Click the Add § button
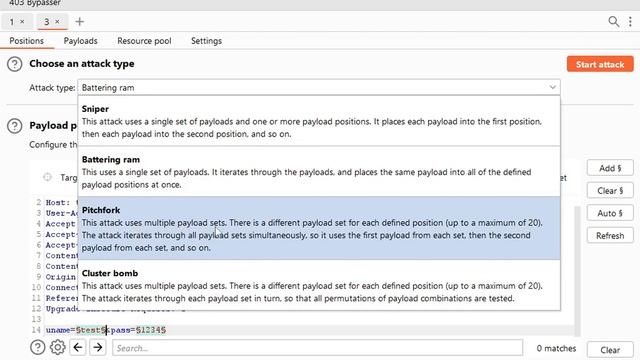The height and width of the screenshot is (360, 640). coord(610,168)
